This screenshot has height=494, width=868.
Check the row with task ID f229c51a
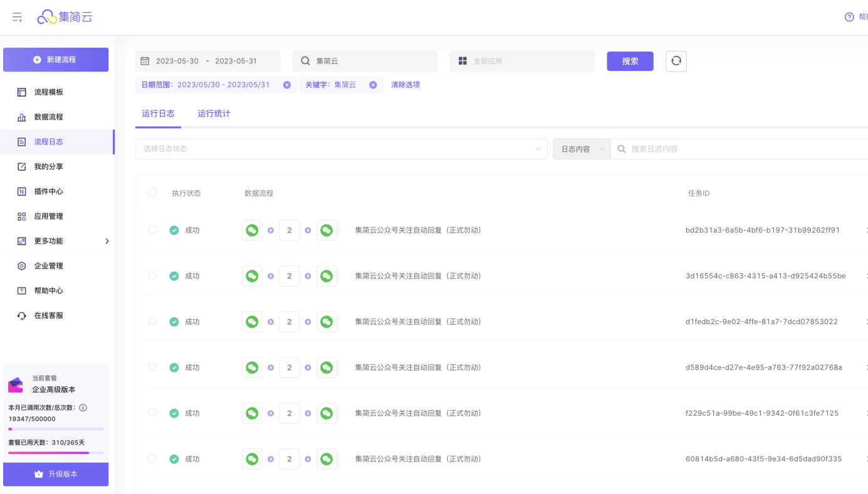click(x=152, y=413)
